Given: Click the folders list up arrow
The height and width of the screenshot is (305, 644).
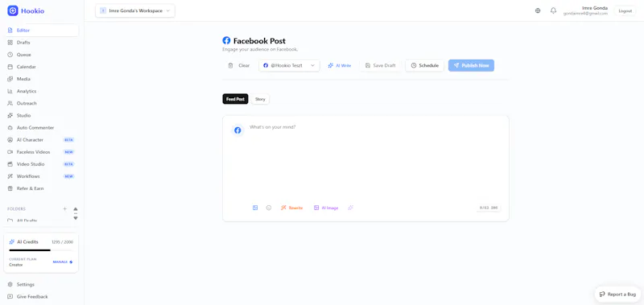Looking at the screenshot, I should point(76,209).
